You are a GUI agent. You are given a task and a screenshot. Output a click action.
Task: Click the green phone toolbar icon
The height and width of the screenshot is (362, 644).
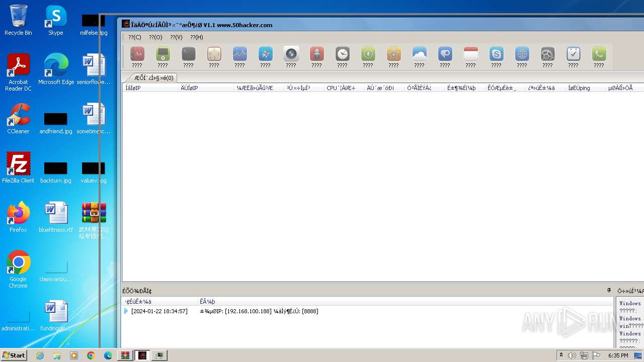(x=599, y=54)
